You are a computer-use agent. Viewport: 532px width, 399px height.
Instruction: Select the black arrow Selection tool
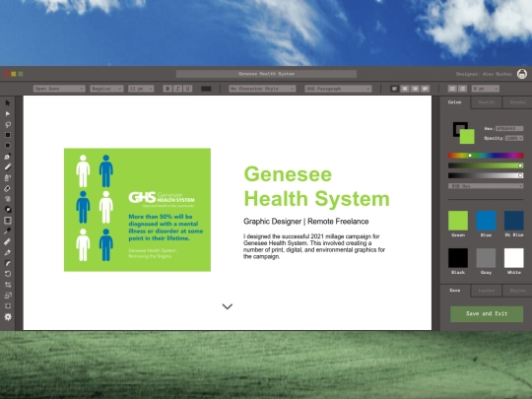(8, 102)
